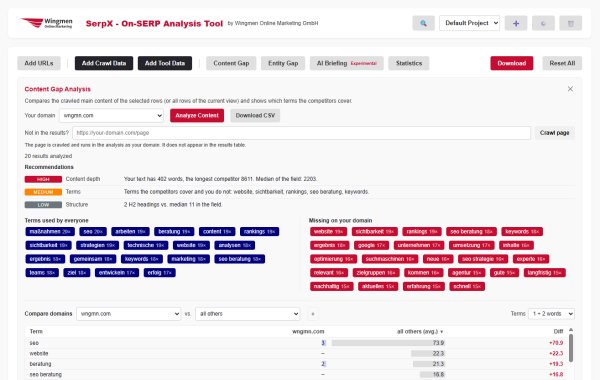Click the blue strategien 19× chip

point(98,245)
